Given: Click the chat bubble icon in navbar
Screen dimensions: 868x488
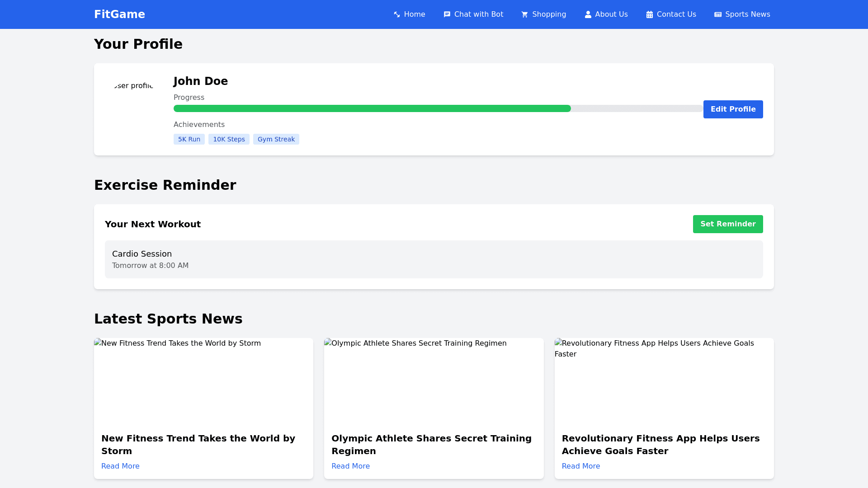Looking at the screenshot, I should point(447,14).
